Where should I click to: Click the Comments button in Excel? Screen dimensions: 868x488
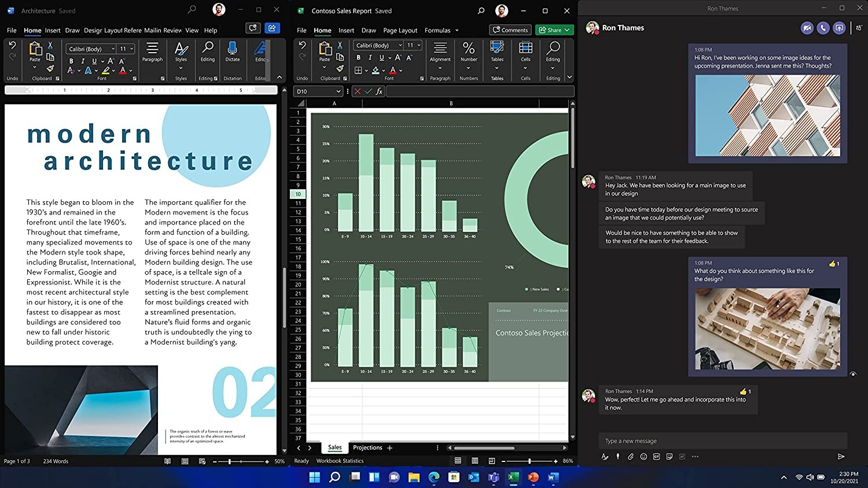pos(510,29)
